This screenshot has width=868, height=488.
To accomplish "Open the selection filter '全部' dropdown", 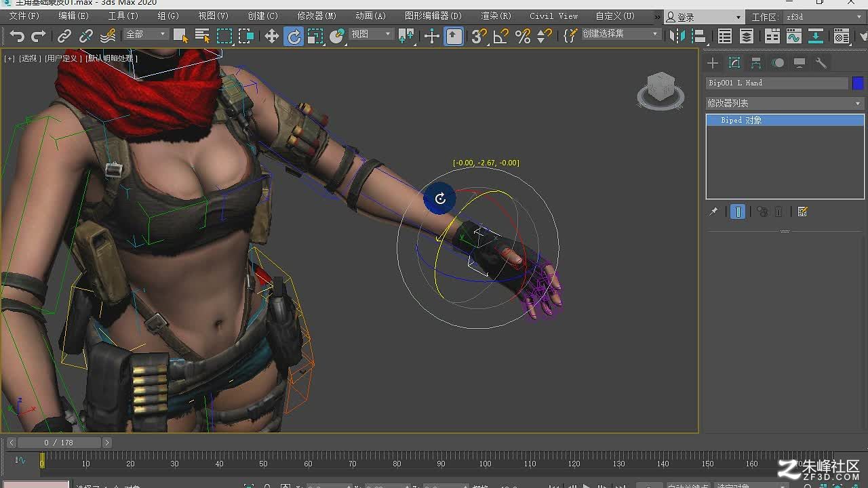I will (x=145, y=34).
